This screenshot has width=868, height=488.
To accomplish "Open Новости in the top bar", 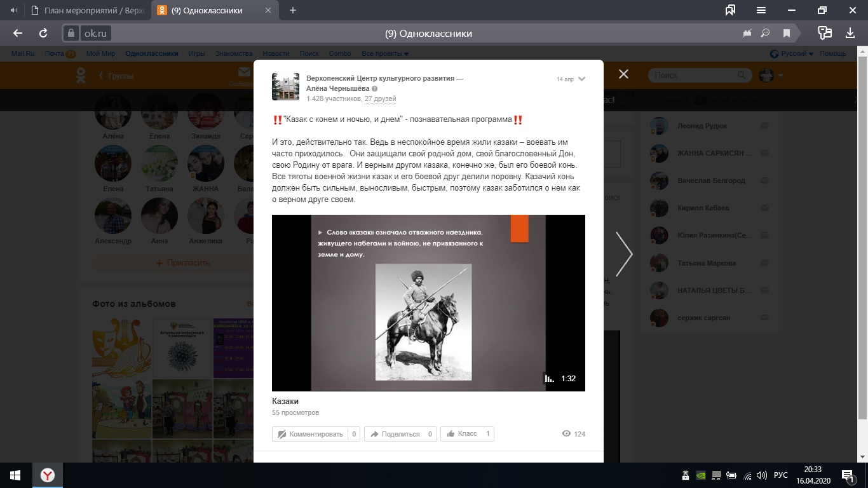I will point(276,54).
